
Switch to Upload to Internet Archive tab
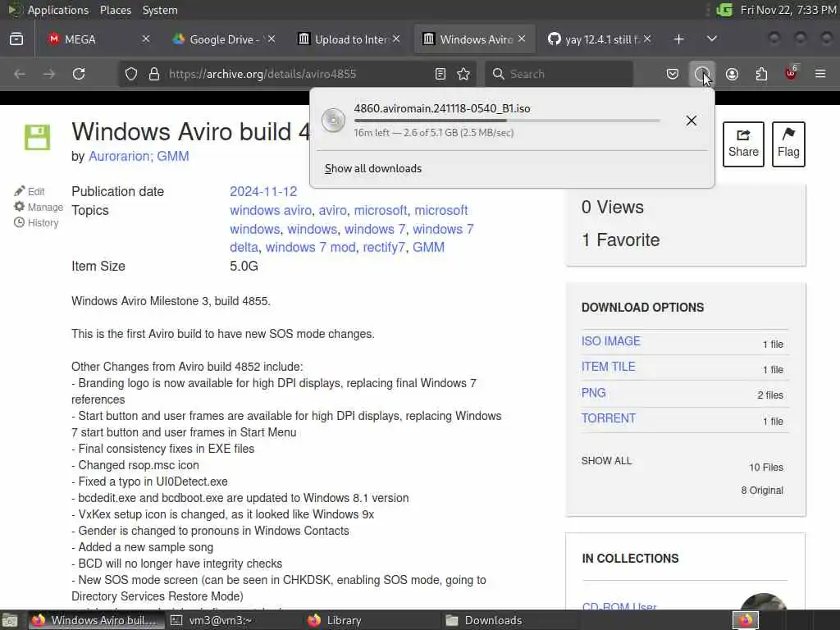point(349,39)
